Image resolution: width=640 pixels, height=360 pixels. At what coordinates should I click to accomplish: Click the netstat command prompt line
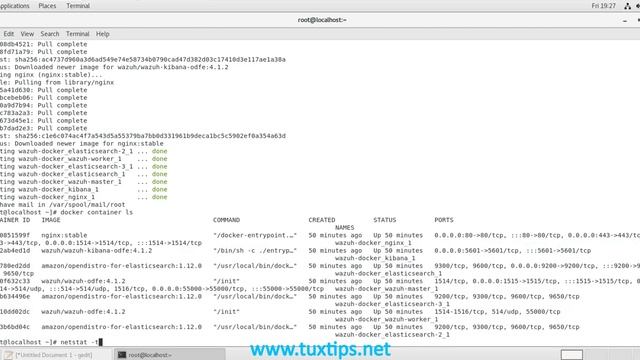tap(51, 342)
